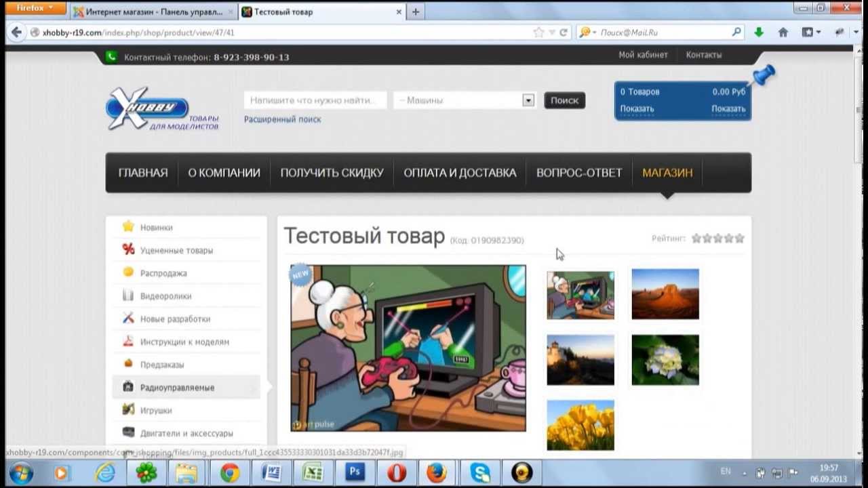Viewport: 868px width, 488px height.
Task: Select the desert rock thumbnail
Action: [x=665, y=294]
